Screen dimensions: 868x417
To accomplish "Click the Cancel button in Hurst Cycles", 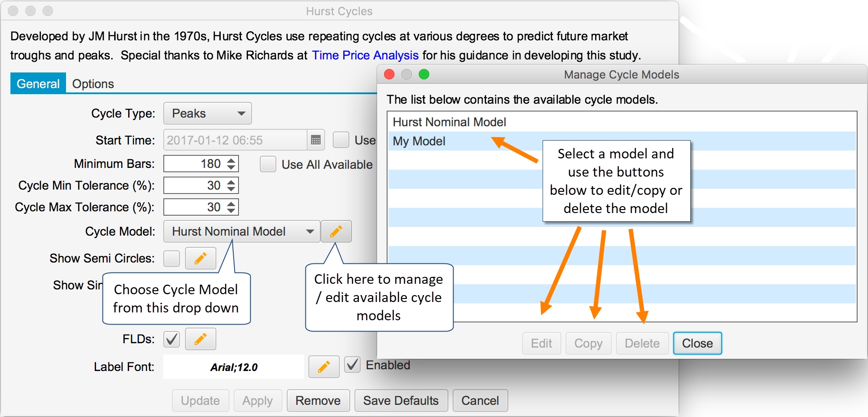I will point(480,400).
